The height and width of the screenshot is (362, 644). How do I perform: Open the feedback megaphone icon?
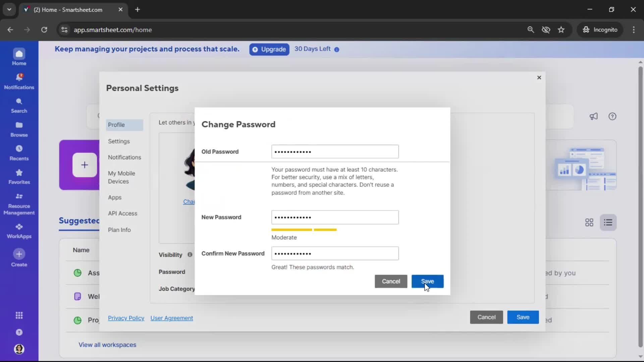(593, 116)
